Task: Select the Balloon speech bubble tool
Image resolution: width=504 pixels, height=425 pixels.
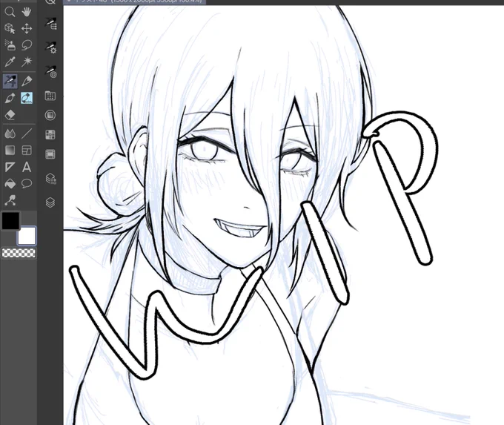Action: 27,184
